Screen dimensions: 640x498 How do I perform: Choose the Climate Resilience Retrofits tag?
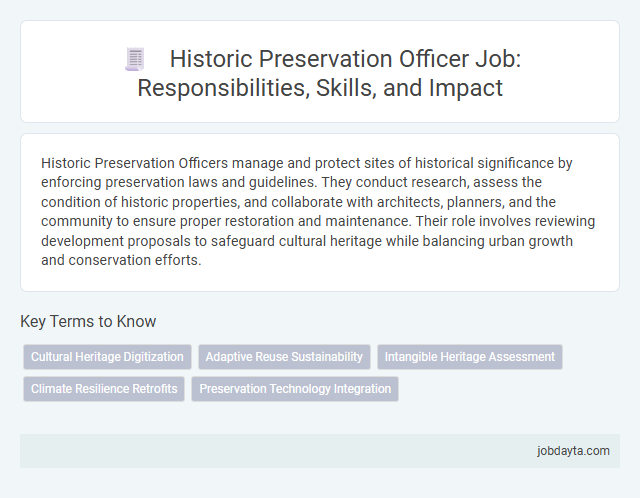104,389
